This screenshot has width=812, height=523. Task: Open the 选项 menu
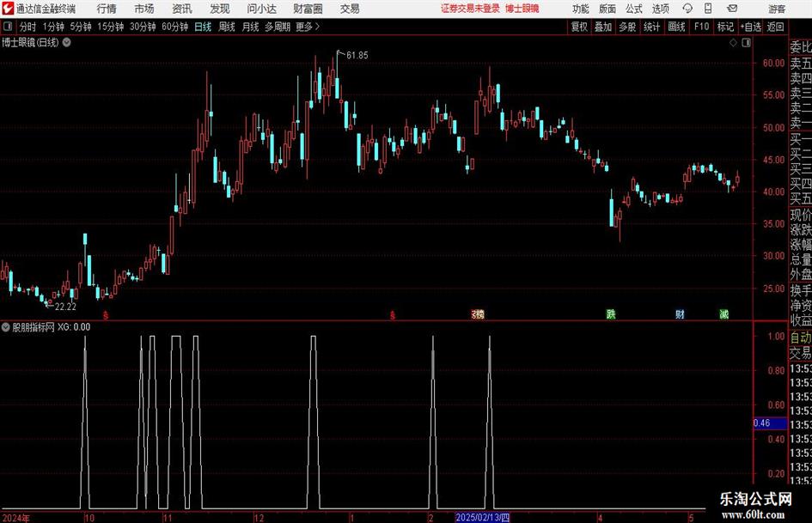tap(660, 9)
